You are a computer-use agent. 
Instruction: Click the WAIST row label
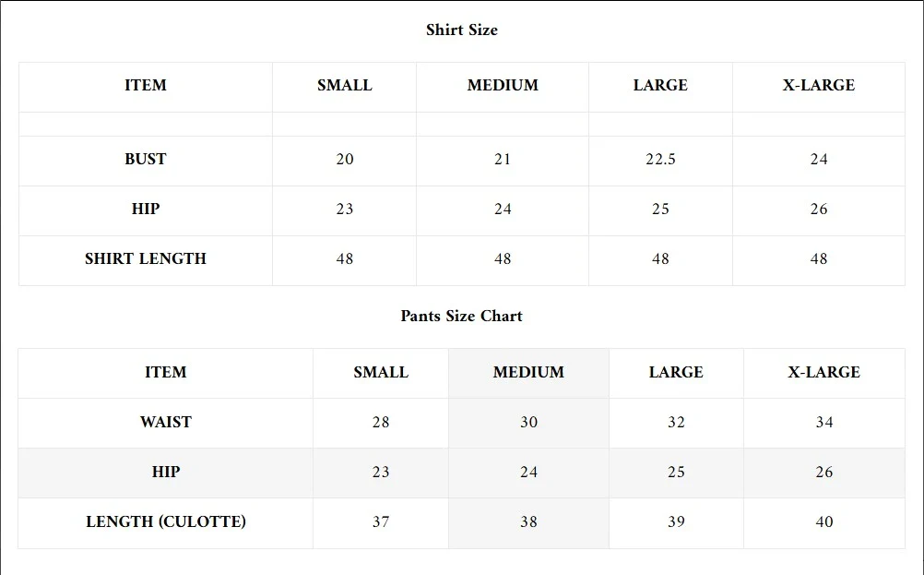pyautogui.click(x=166, y=422)
